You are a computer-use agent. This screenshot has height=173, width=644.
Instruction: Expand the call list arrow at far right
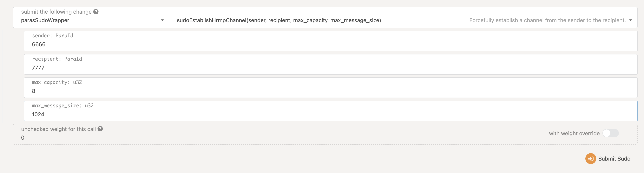tap(630, 20)
